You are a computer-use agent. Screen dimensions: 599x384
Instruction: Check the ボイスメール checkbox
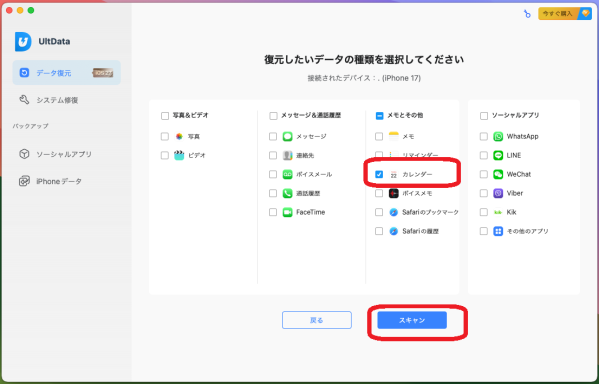[273, 174]
